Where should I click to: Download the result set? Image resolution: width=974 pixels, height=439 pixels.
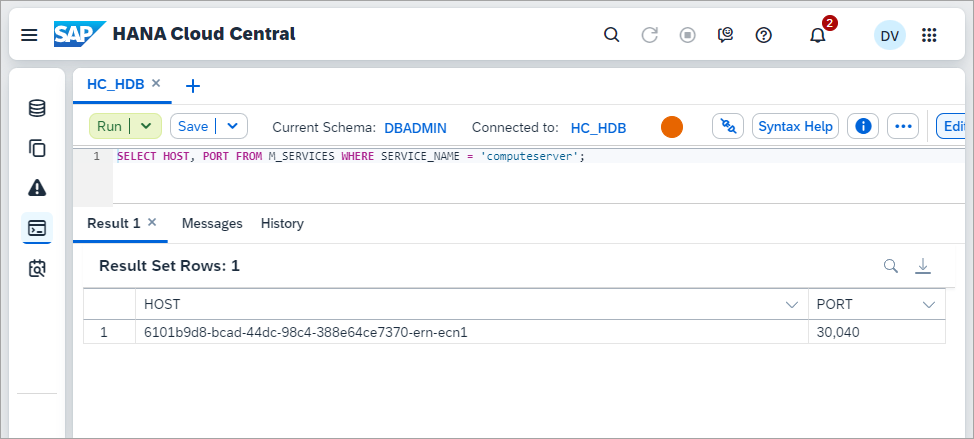[x=923, y=266]
